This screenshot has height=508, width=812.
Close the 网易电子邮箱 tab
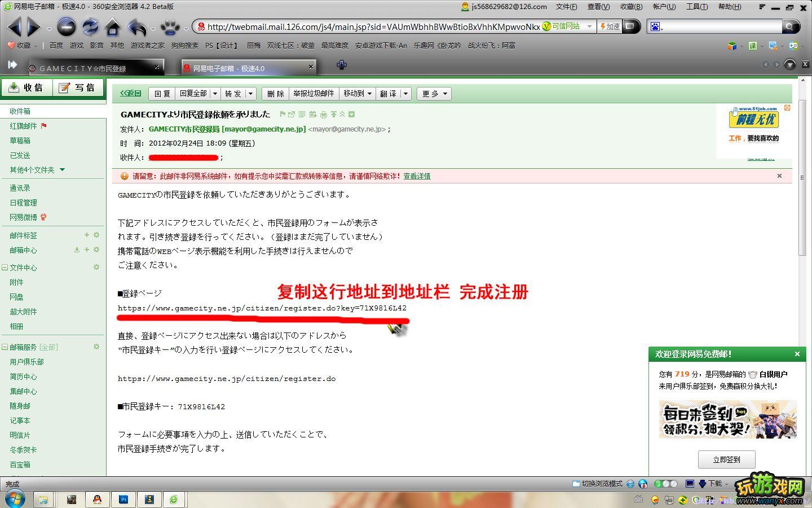[x=311, y=67]
